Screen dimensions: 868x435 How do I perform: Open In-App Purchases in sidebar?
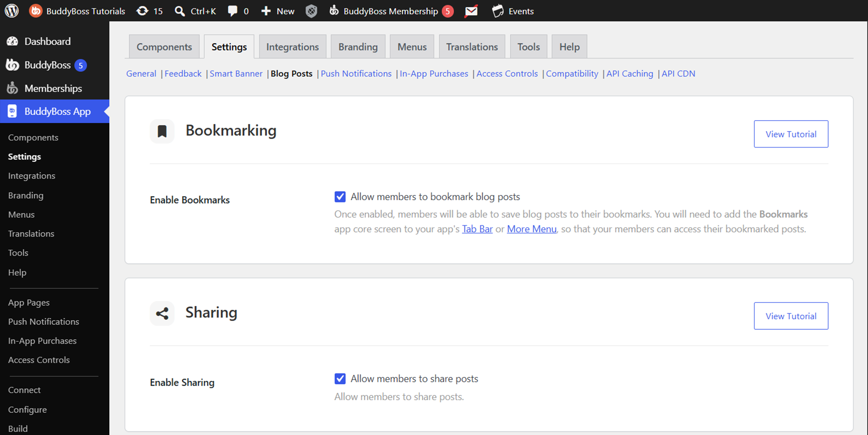pyautogui.click(x=42, y=341)
